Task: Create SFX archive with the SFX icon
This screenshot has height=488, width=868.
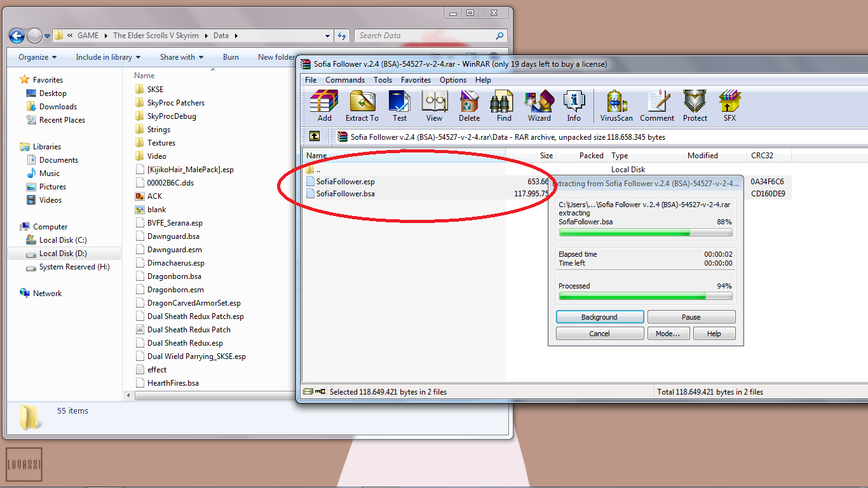Action: (729, 105)
